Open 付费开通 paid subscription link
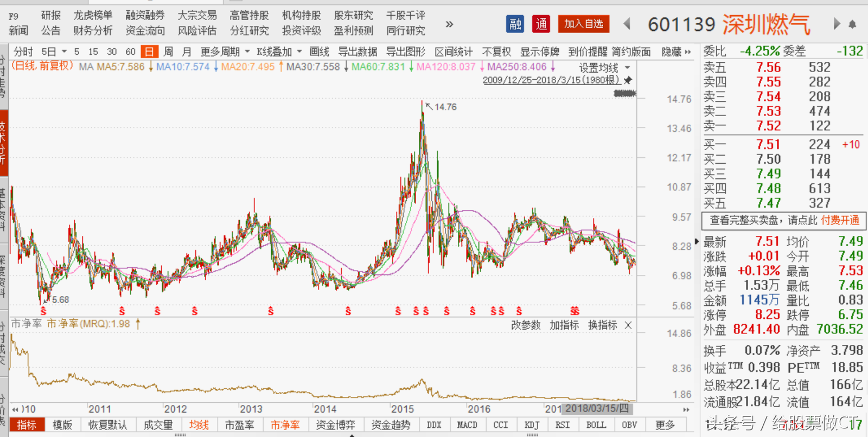Image resolution: width=868 pixels, height=437 pixels. [840, 220]
